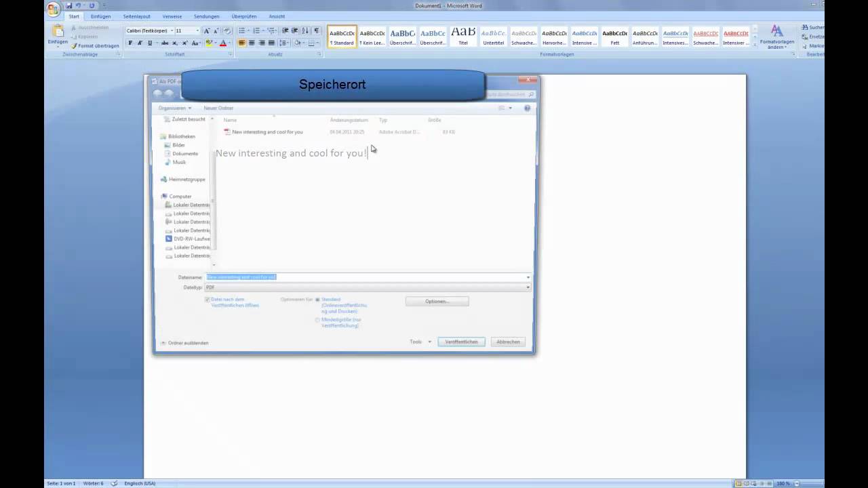Open Organisieren dropdown in dialog

pyautogui.click(x=175, y=108)
